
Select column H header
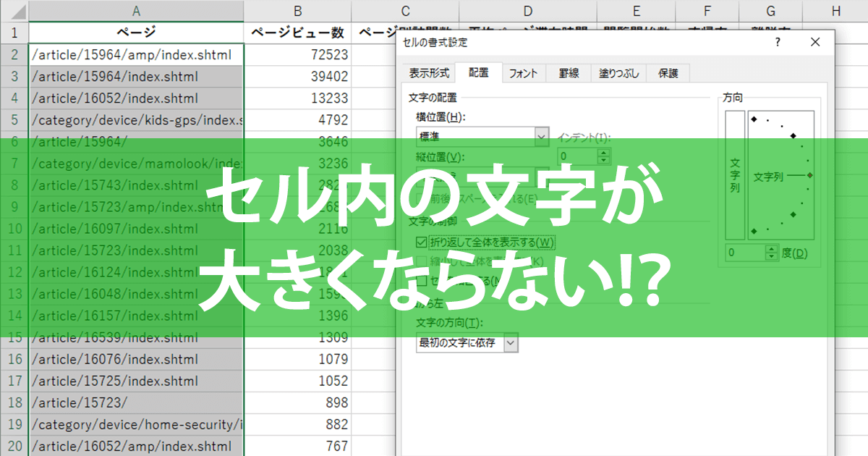(x=836, y=10)
